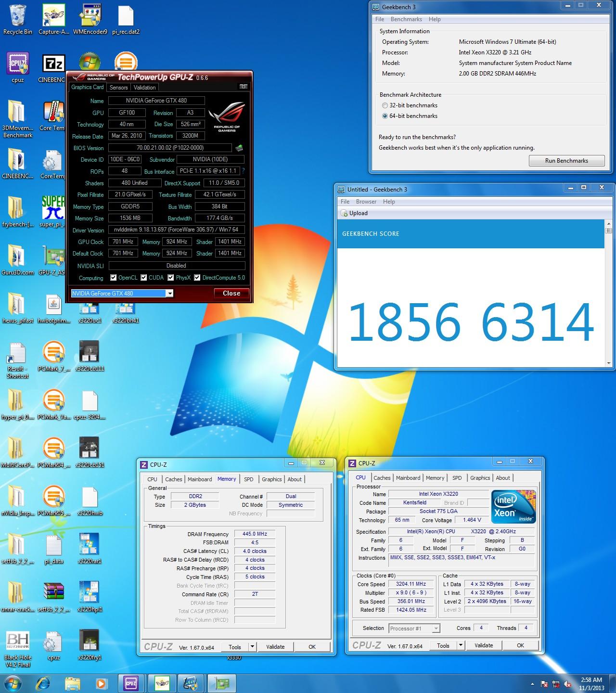Click Validate in the Memory CPU-Z window

(x=275, y=647)
